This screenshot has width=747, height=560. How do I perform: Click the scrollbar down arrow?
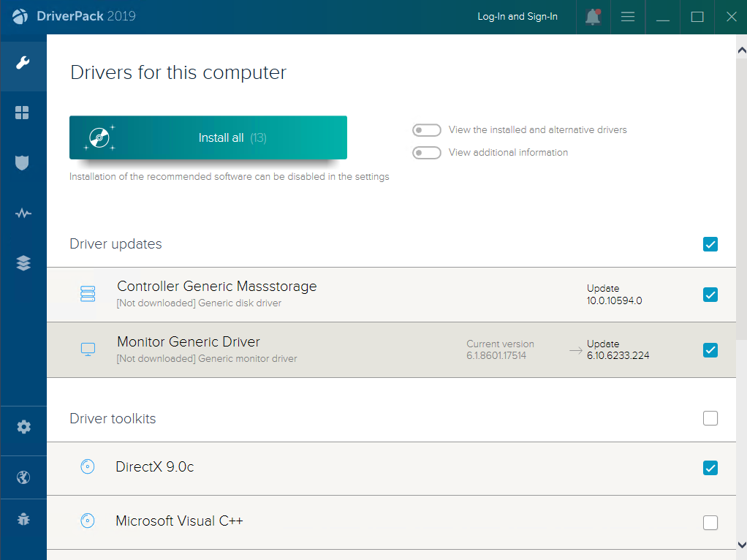(742, 545)
